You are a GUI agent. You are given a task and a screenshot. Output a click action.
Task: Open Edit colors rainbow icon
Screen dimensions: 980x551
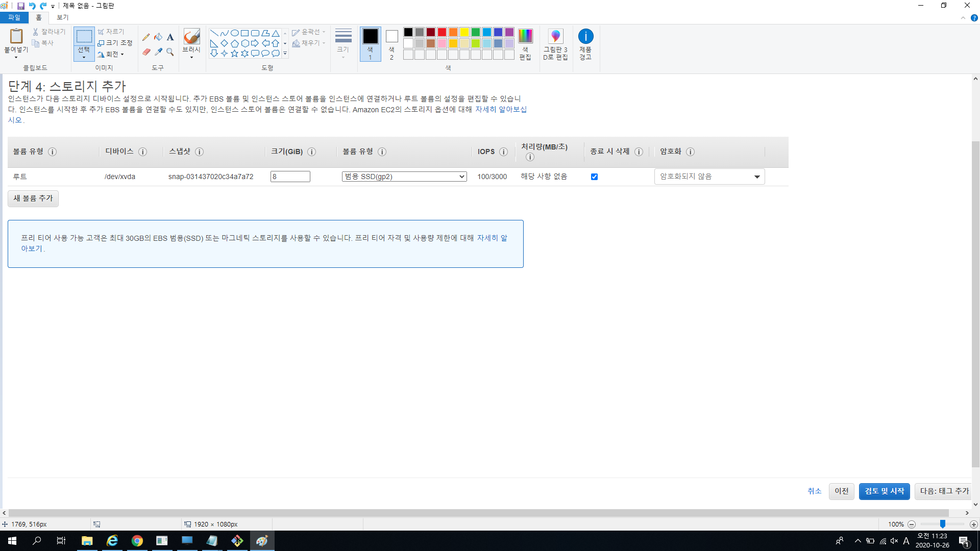[x=525, y=36]
